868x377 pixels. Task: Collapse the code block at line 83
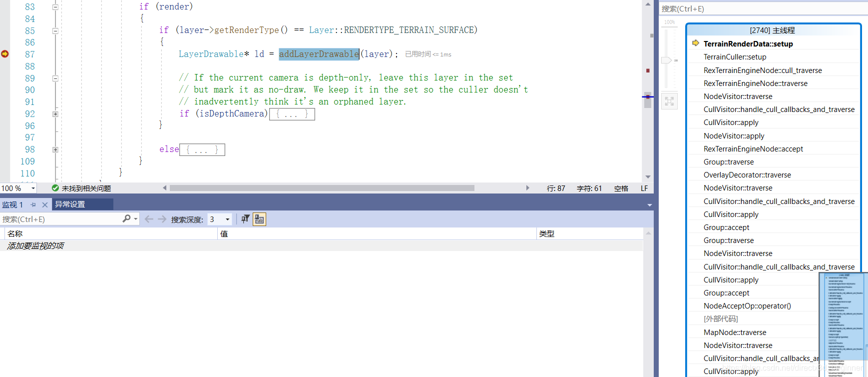coord(55,7)
